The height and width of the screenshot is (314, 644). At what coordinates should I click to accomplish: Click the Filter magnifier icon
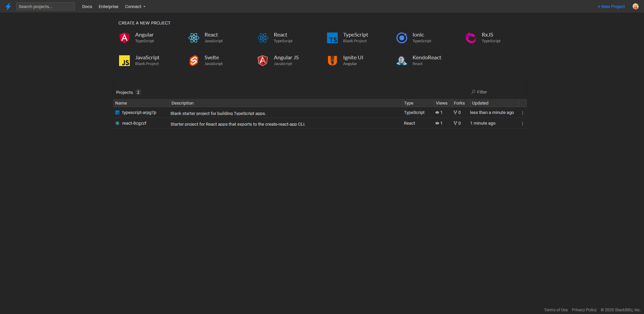coord(473,92)
